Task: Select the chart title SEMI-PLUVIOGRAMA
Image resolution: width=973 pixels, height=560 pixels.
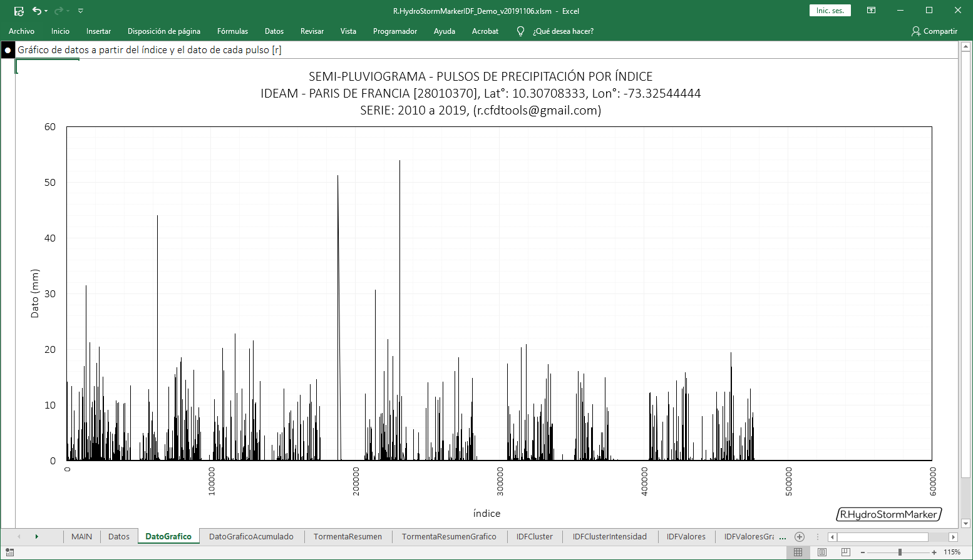Action: (481, 76)
